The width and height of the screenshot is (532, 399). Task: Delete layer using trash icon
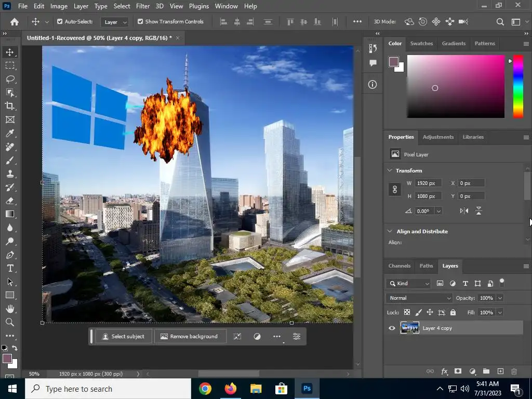coord(514,371)
